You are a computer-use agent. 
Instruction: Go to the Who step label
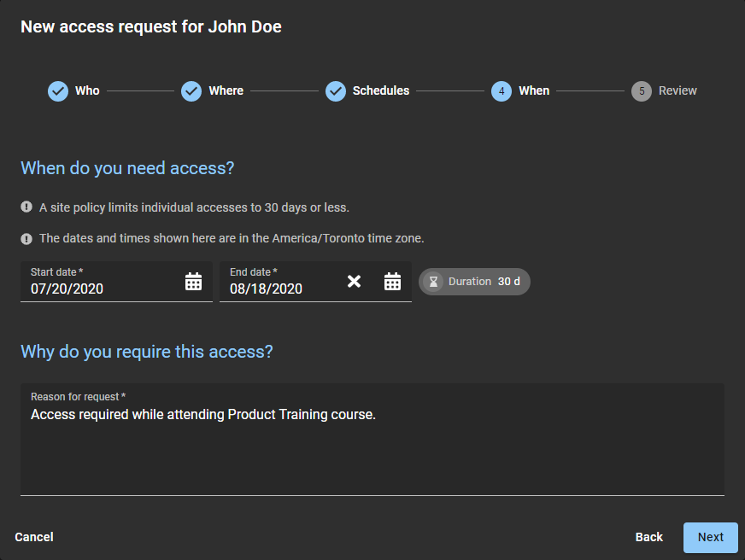point(87,90)
